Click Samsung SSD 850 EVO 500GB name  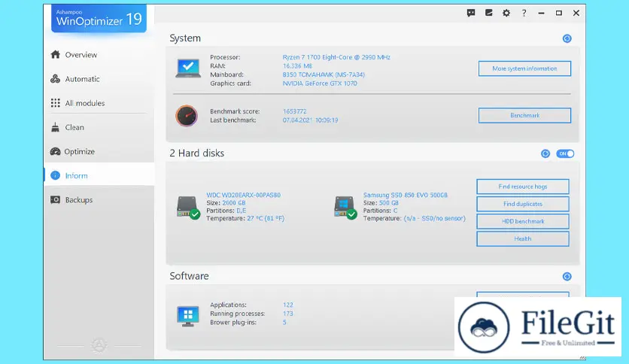click(405, 195)
